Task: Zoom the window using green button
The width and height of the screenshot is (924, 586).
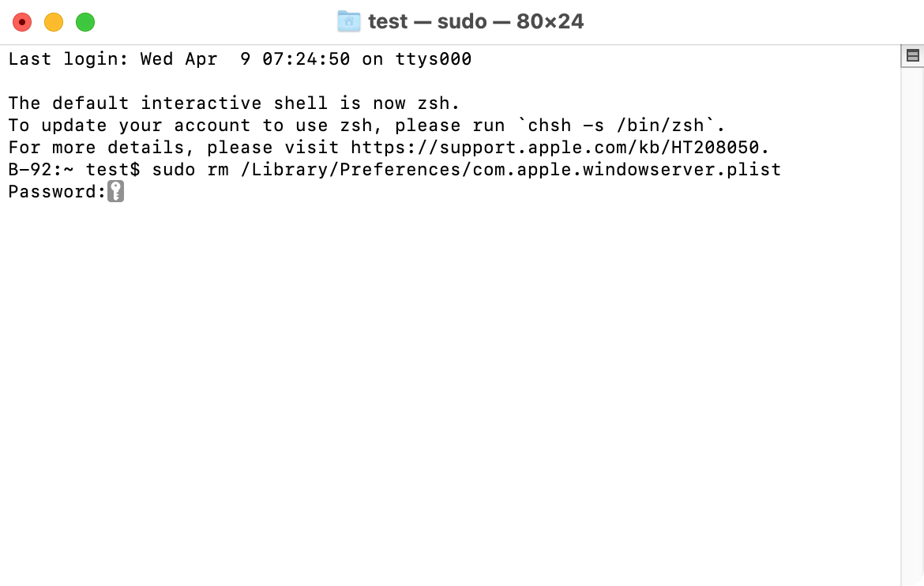Action: click(x=85, y=22)
